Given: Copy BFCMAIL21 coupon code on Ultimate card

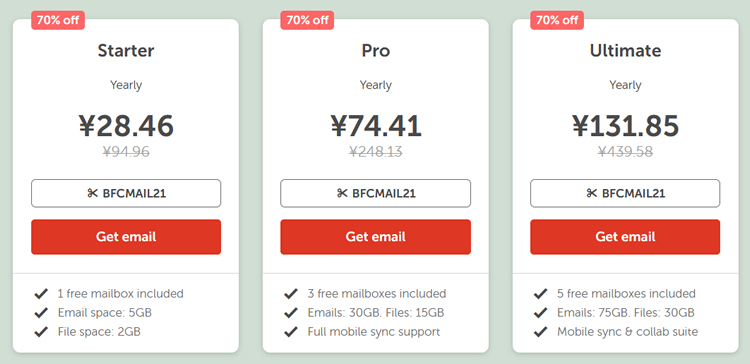Looking at the screenshot, I should coord(625,193).
